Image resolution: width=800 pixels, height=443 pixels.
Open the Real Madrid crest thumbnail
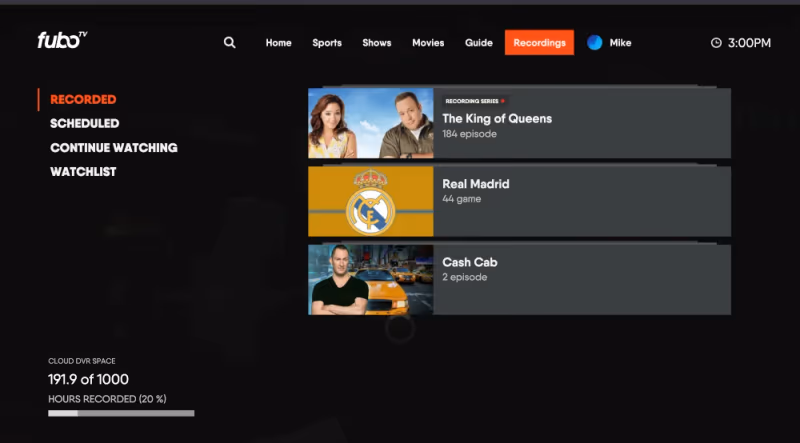tap(371, 201)
